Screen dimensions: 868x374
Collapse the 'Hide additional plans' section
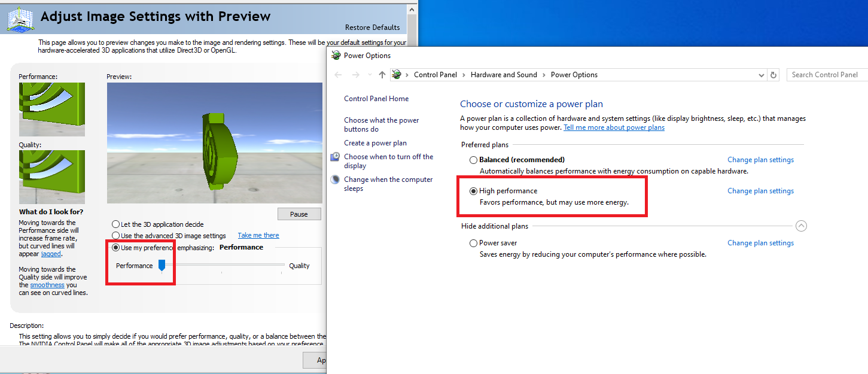tap(802, 226)
